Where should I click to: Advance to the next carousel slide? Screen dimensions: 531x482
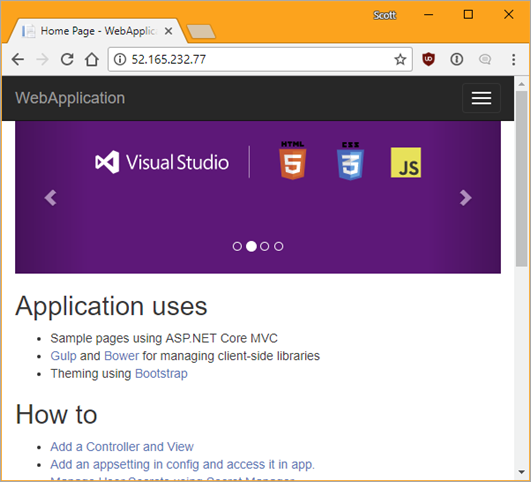tap(466, 197)
